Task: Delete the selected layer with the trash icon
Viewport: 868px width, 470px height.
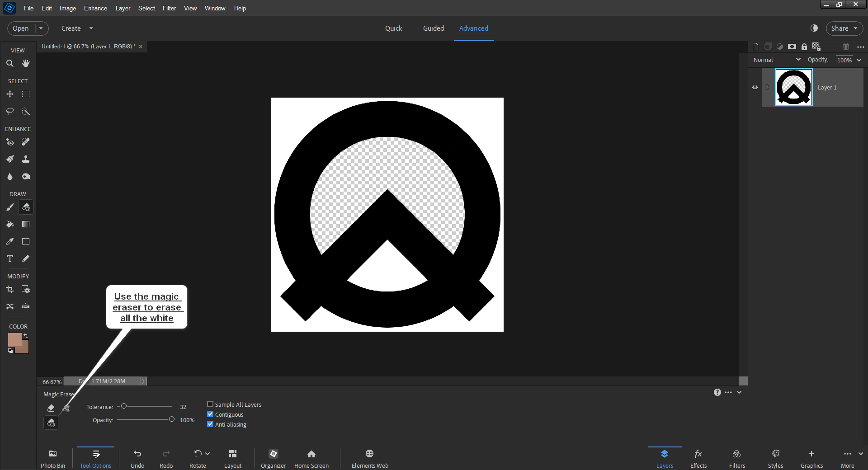Action: tap(845, 46)
